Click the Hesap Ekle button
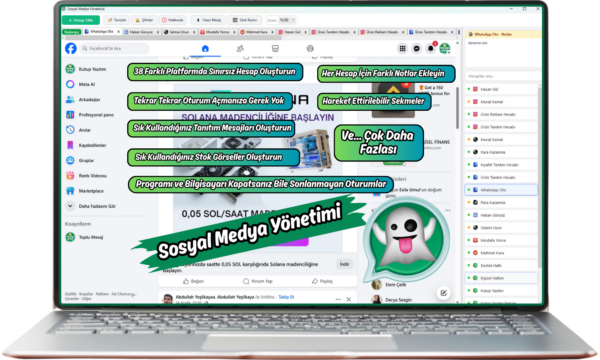Image resolution: width=600 pixels, height=360 pixels. click(x=81, y=20)
